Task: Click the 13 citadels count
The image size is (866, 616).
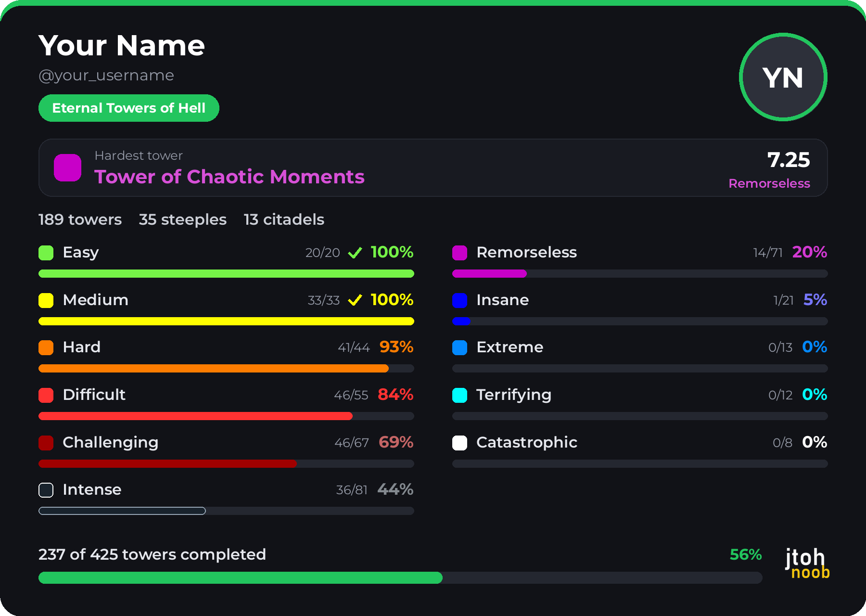Action: 284,219
